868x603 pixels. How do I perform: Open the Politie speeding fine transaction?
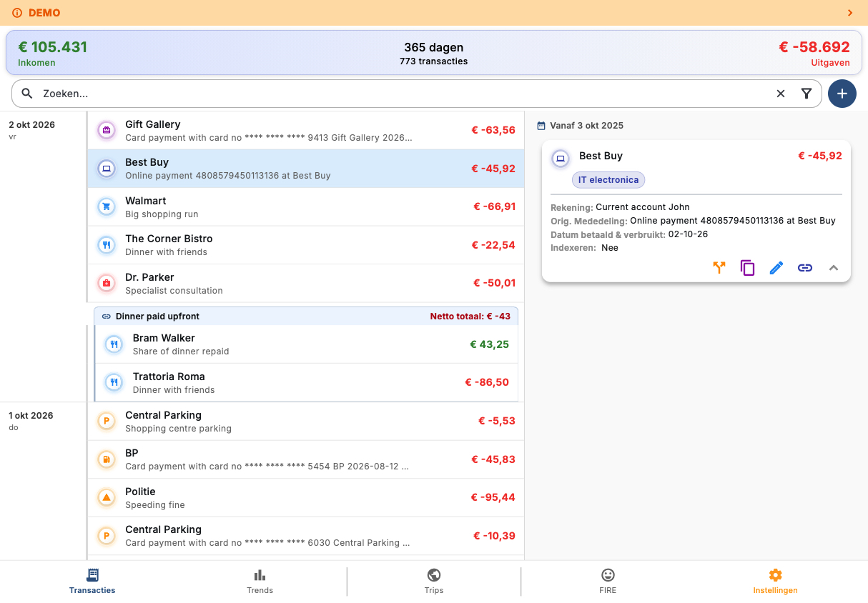pos(306,498)
